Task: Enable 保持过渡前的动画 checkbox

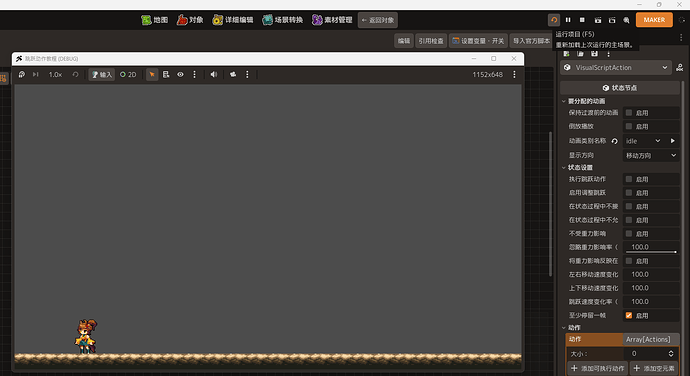Action: point(629,113)
